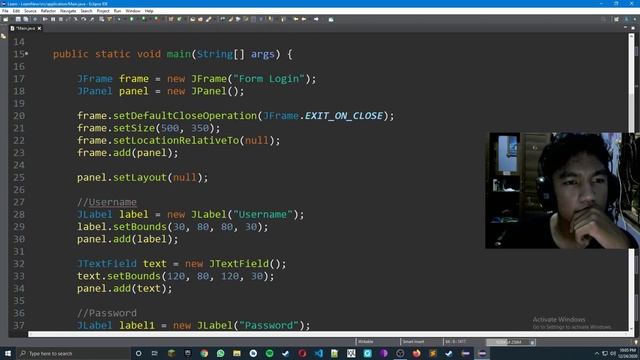The height and width of the screenshot is (360, 640).
Task: Click the garbage collector icon beside heap bar
Action: point(532,342)
